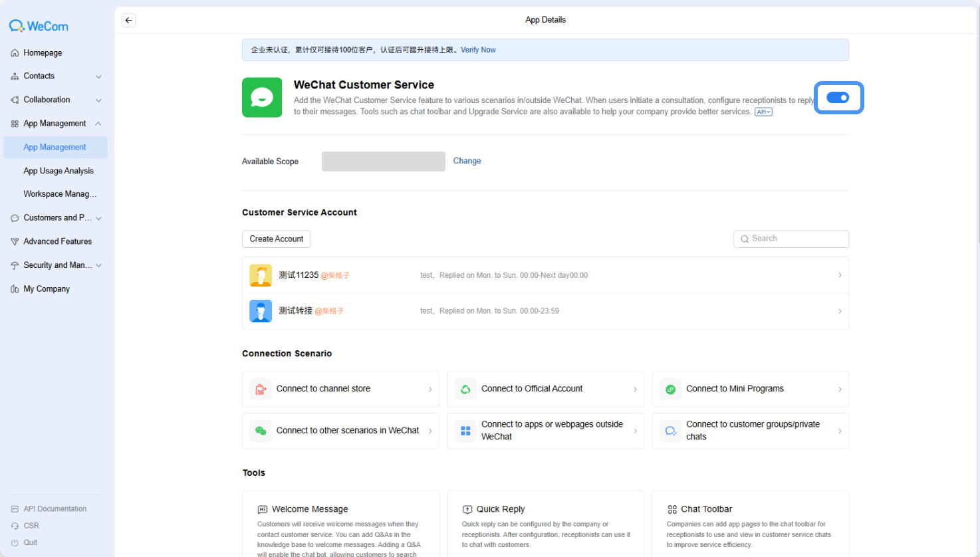Click the Verify Now link
Image resolution: width=980 pixels, height=557 pixels.
[x=478, y=50]
